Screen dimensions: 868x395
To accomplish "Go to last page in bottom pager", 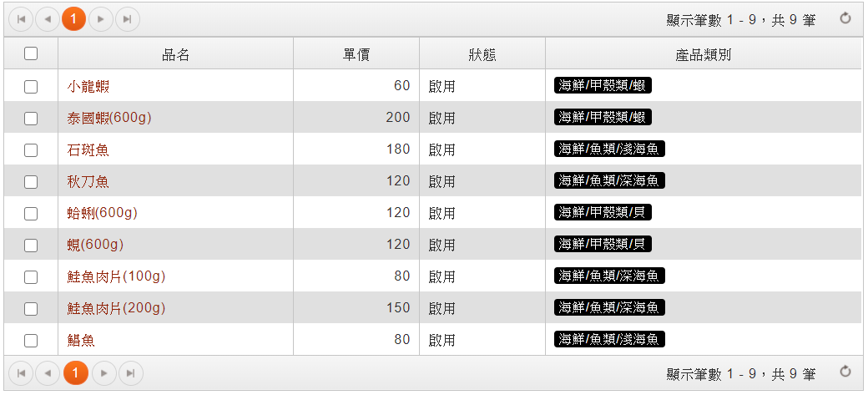I will pyautogui.click(x=131, y=372).
